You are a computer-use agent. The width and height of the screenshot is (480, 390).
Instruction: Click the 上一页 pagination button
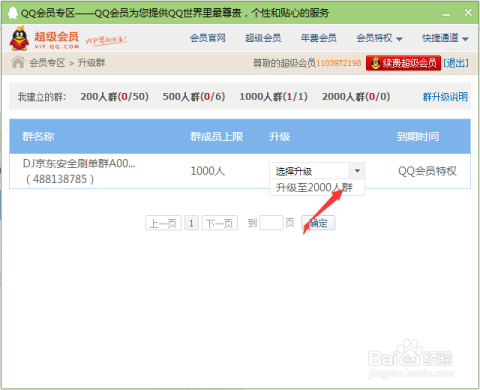click(163, 223)
